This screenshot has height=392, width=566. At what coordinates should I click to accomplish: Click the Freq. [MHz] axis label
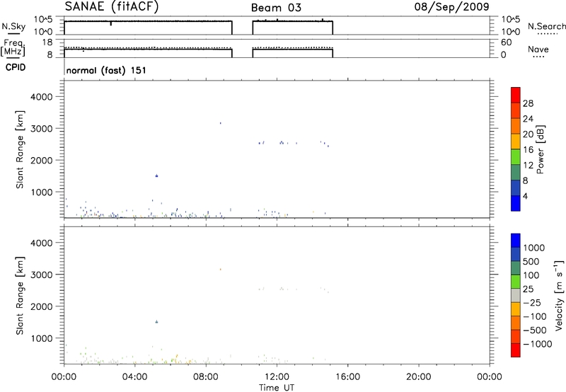(13, 48)
